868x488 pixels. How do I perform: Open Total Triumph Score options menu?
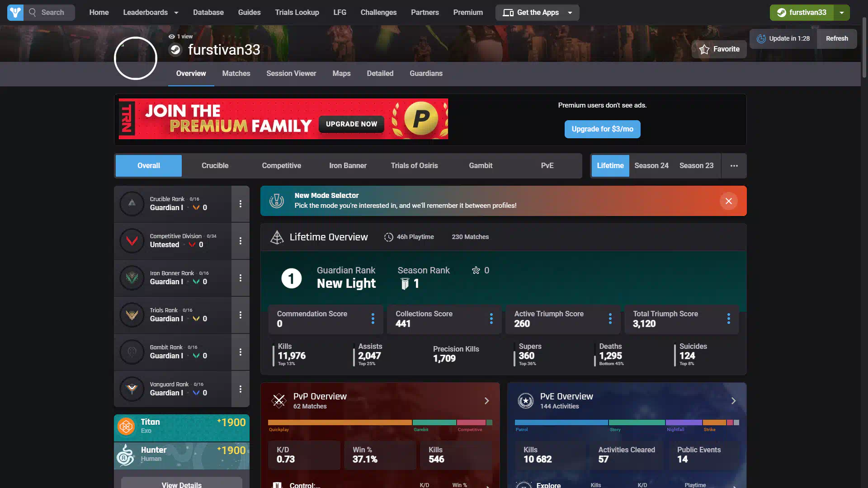click(729, 319)
